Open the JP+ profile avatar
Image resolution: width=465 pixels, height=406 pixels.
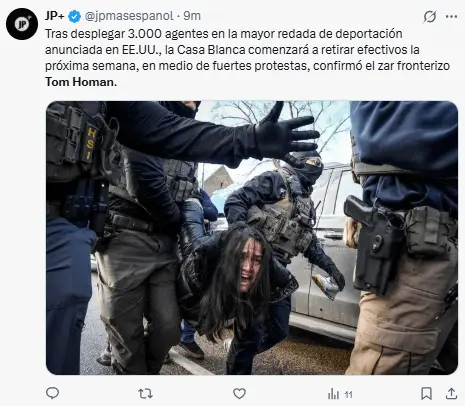coord(22,24)
